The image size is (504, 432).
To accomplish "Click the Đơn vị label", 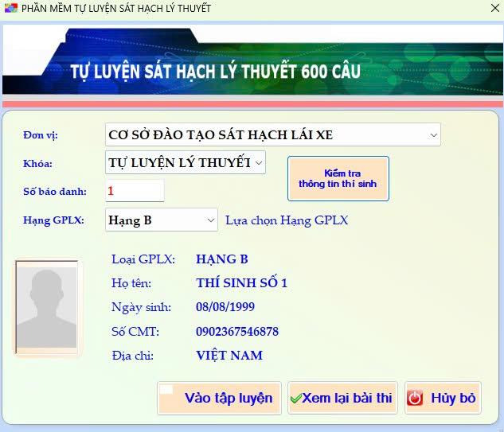I will click(41, 135).
